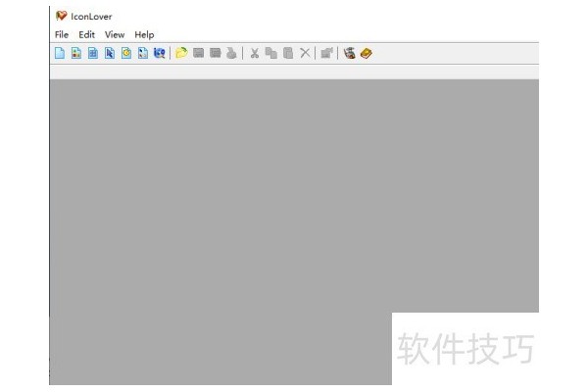
Task: Open the Help menu
Action: [x=144, y=35]
